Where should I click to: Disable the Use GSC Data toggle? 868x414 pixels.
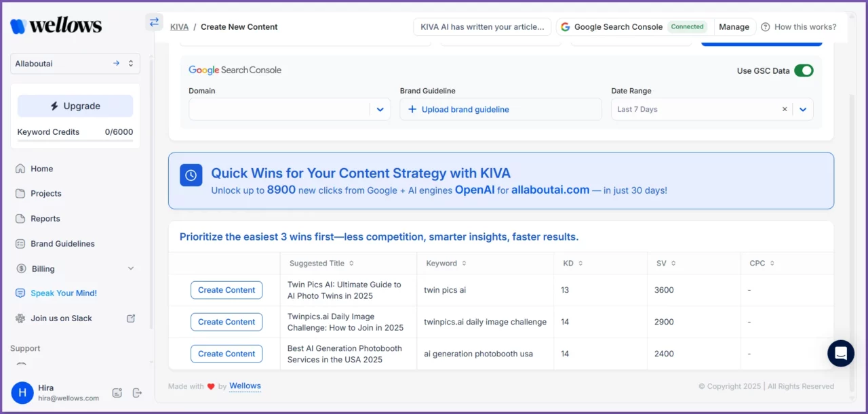[x=804, y=70]
